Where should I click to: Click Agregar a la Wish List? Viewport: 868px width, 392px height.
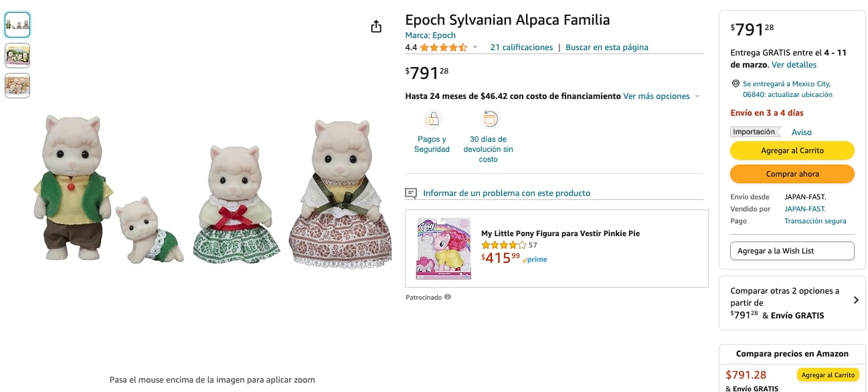click(792, 251)
